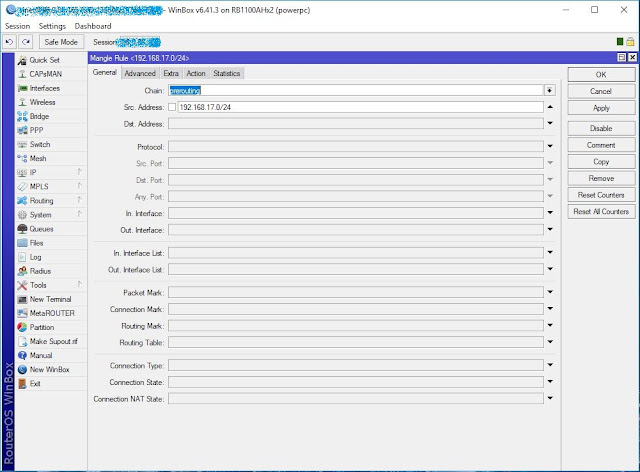Close the Mangle Rule window
Image resolution: width=640 pixels, height=472 pixels.
[632, 58]
